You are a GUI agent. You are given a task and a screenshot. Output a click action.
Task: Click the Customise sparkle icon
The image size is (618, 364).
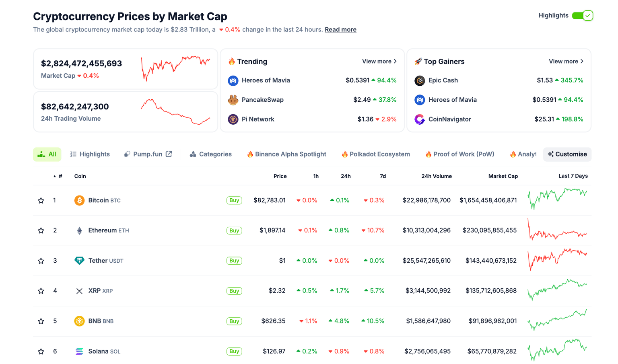tap(551, 154)
